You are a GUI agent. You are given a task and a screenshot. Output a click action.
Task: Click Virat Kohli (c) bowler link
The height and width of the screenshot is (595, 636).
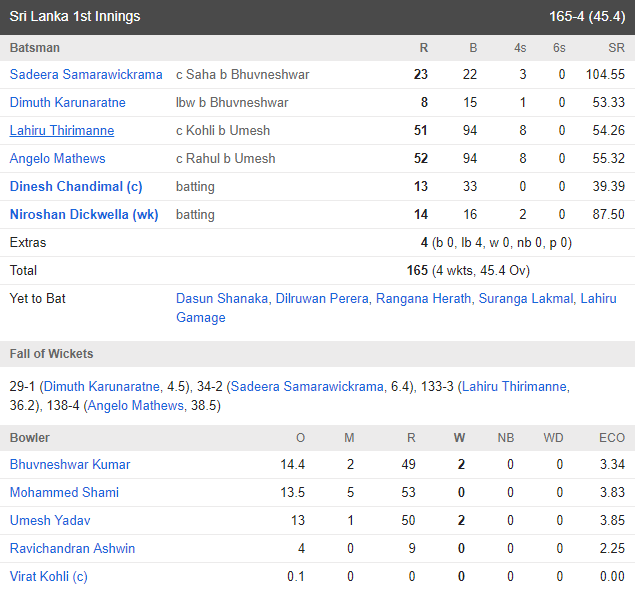(x=49, y=577)
